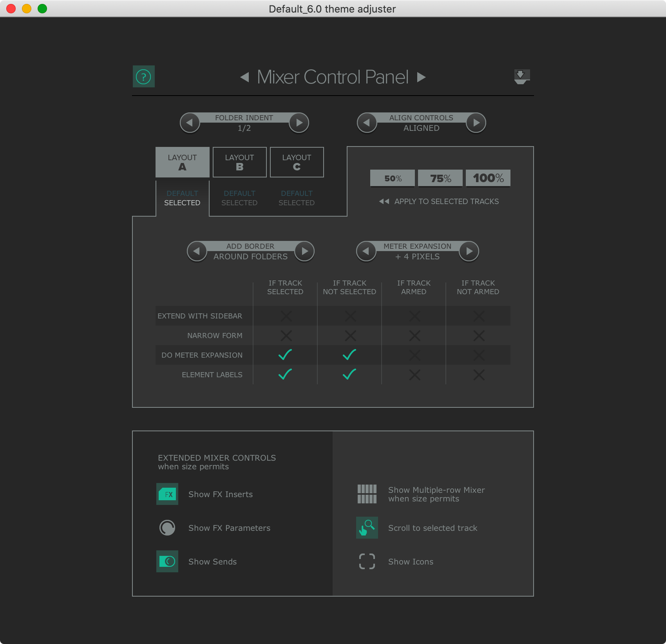Viewport: 666px width, 644px height.
Task: Increase Meter Expansion pixel value
Action: coord(469,251)
